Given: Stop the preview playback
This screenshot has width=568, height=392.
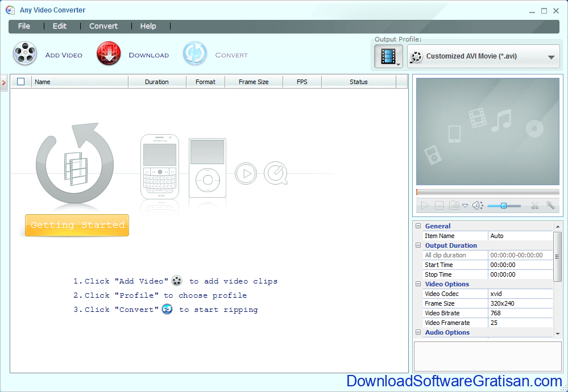Looking at the screenshot, I should (x=439, y=206).
